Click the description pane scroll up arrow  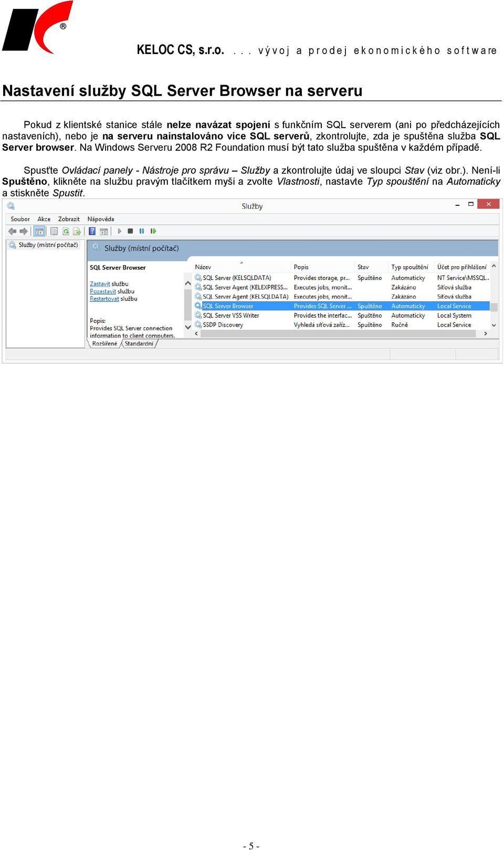pos(188,283)
